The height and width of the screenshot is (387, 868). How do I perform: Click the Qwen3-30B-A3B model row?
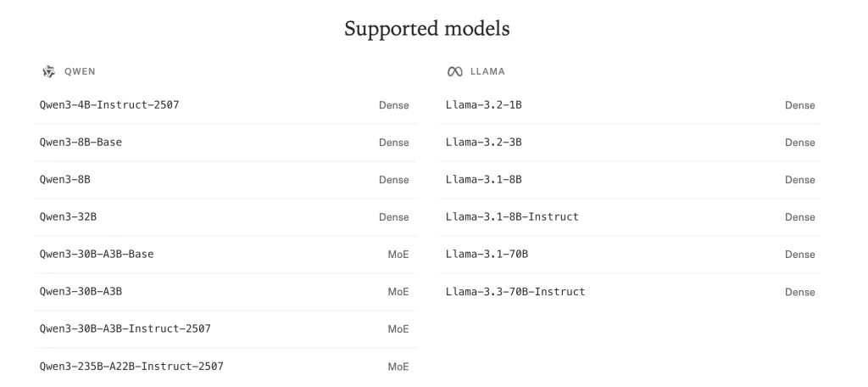pos(81,292)
